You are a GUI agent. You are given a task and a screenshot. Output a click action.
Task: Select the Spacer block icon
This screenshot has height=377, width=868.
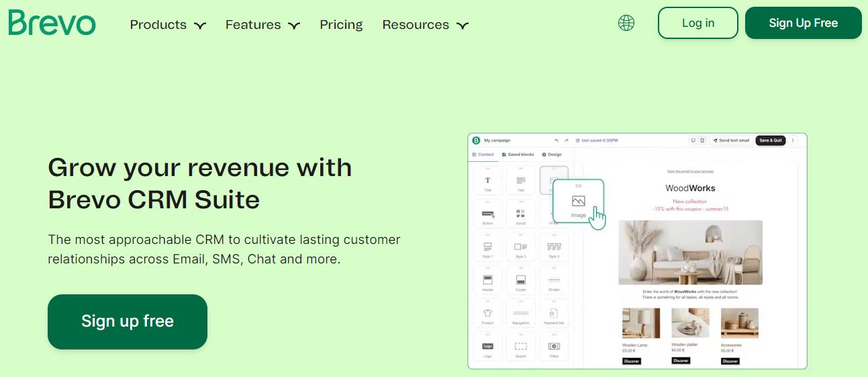pyautogui.click(x=521, y=347)
